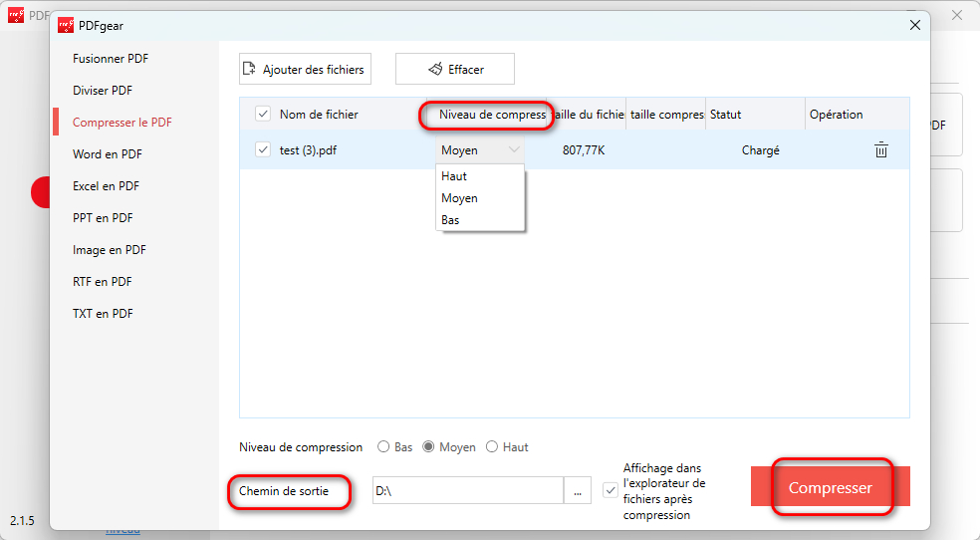
Task: Toggle the select-all checkbox in header
Action: click(x=263, y=114)
